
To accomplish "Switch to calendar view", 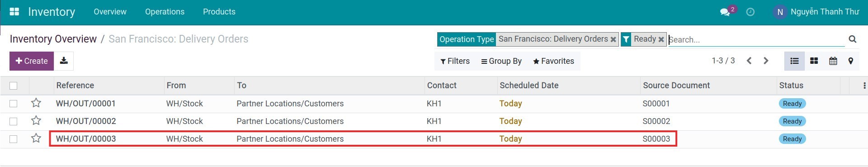I will [x=833, y=61].
